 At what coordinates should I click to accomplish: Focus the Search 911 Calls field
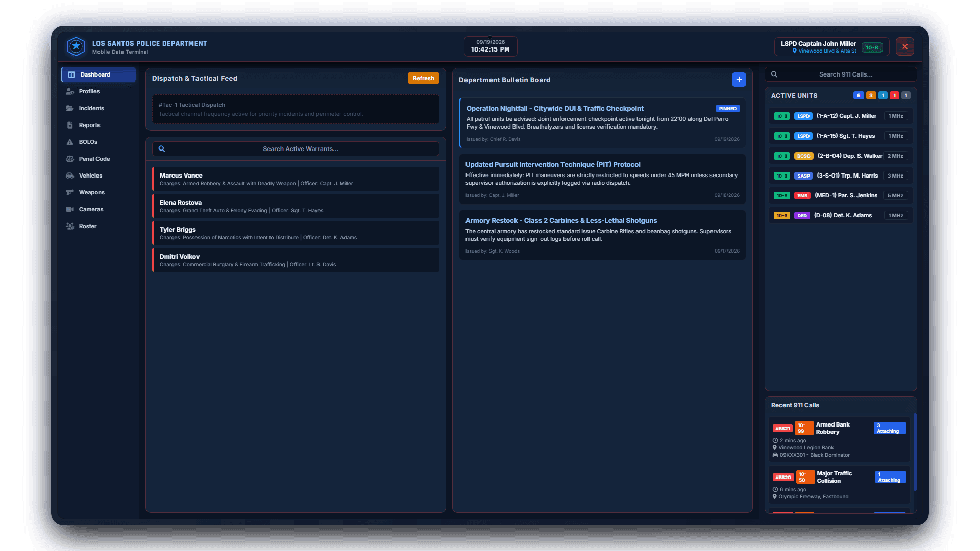[841, 74]
